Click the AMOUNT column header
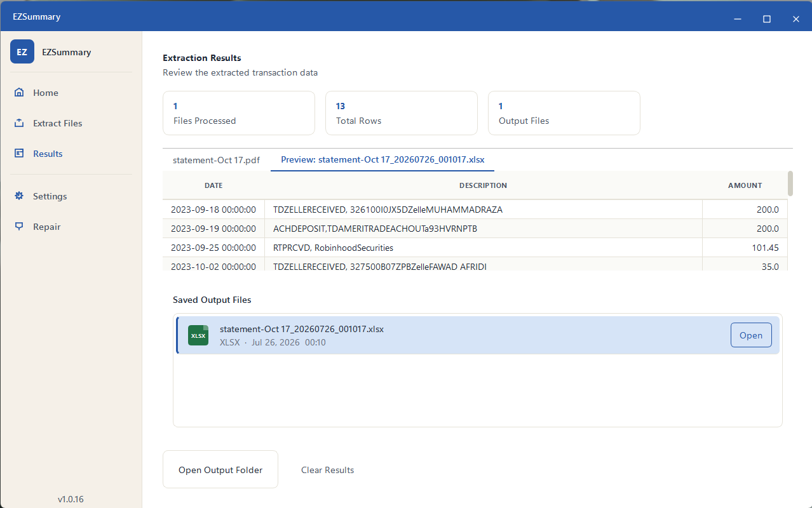Screen dimensions: 812x508 [x=745, y=185]
